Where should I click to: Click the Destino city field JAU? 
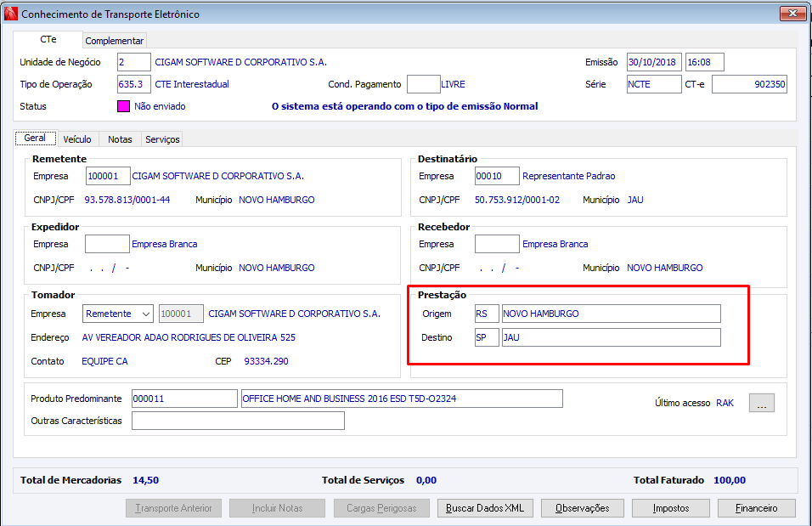tap(611, 337)
